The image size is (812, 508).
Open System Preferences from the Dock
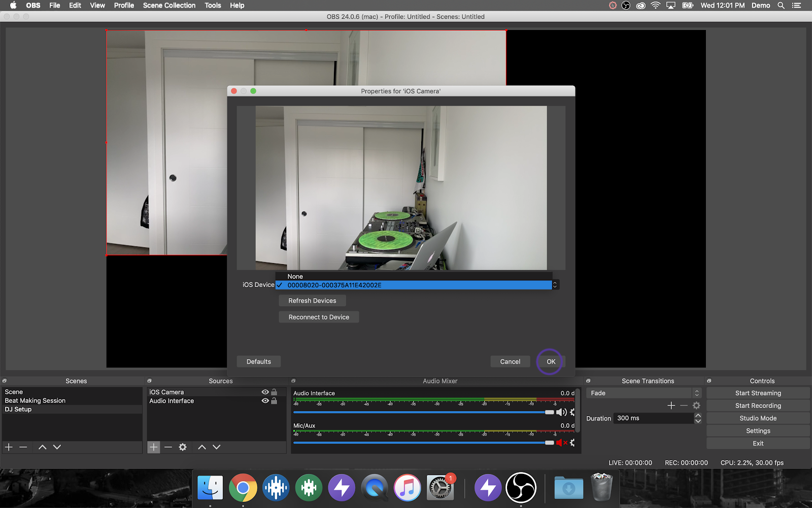click(440, 488)
